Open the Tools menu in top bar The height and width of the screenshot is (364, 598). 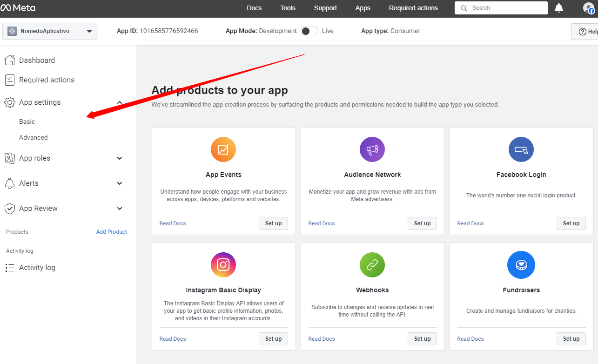(288, 8)
